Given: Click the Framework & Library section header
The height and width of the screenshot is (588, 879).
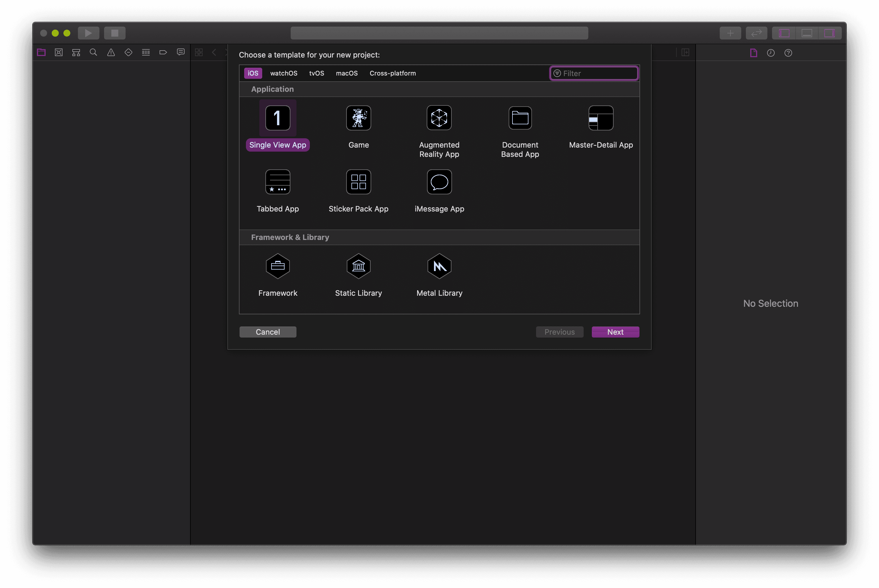Looking at the screenshot, I should (x=439, y=237).
